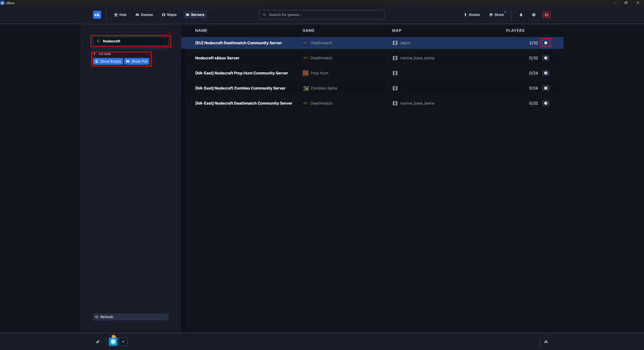This screenshot has height=350, width=644.
Task: Collapse the Filters section
Action: coord(102,54)
